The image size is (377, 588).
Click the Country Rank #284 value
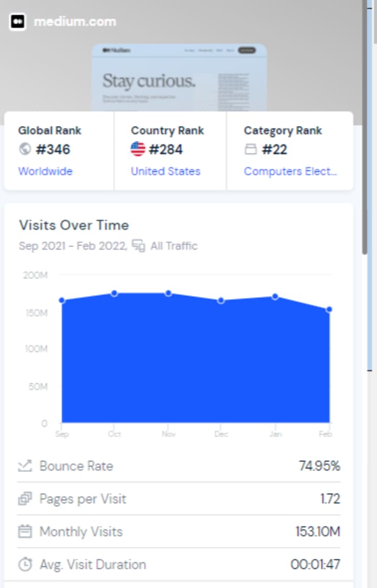tap(166, 149)
